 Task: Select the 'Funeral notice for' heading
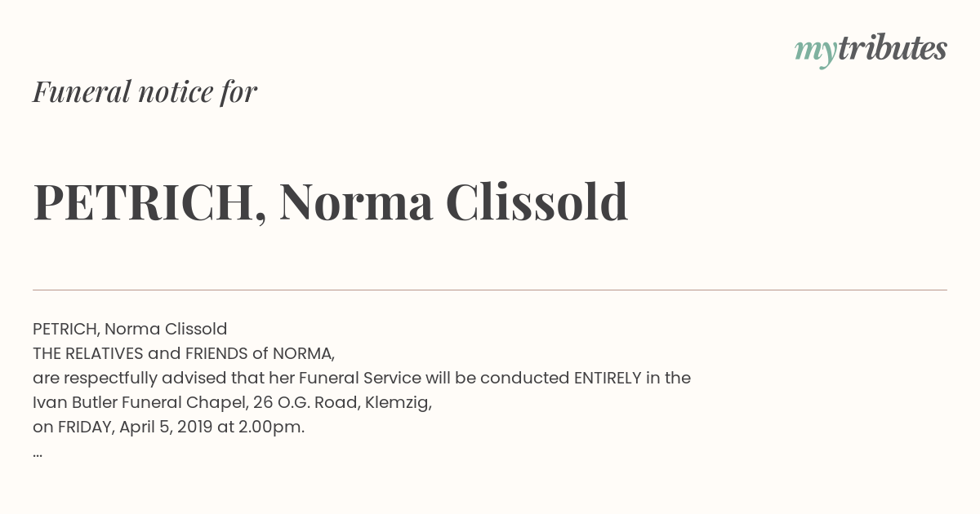pos(145,91)
